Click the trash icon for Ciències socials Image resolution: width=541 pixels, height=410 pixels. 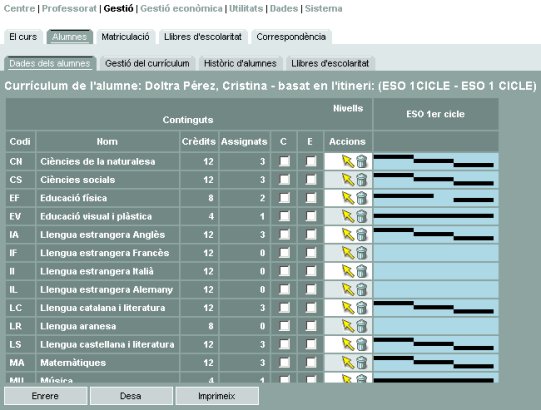click(x=361, y=179)
